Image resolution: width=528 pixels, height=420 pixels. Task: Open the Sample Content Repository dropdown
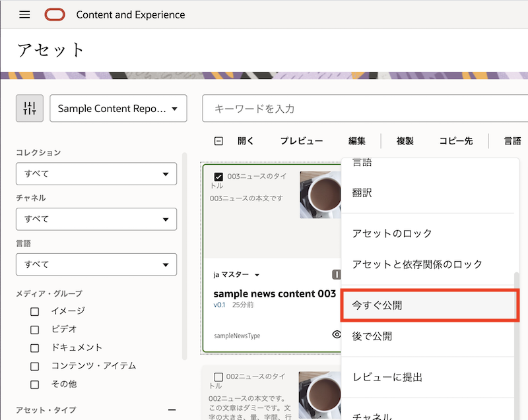tap(118, 109)
